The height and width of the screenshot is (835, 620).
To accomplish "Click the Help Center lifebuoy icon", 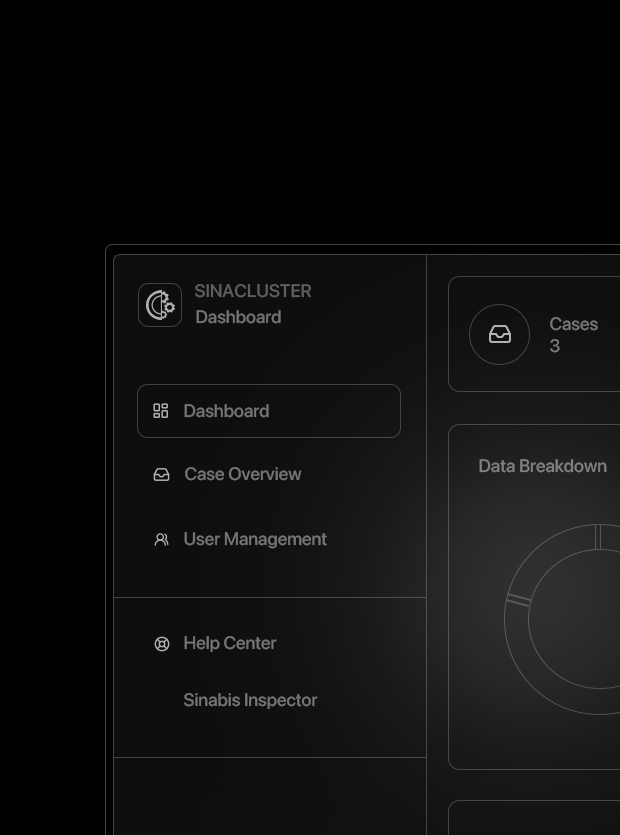I will (x=162, y=644).
